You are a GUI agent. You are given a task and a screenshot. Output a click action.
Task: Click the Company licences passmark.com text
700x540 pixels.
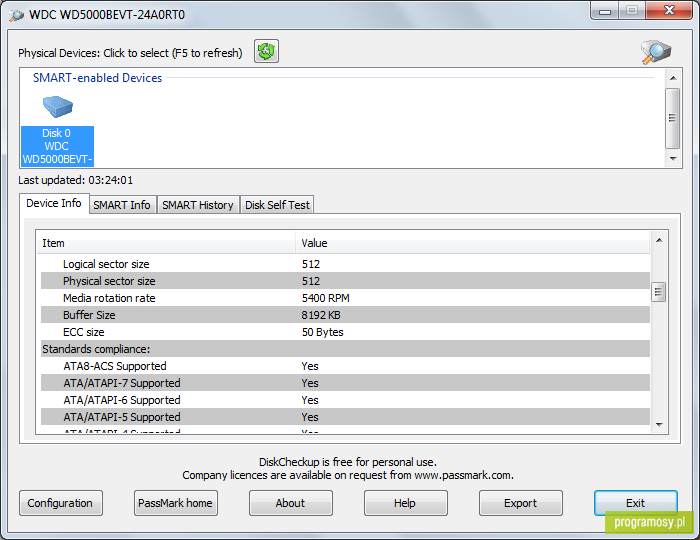(x=348, y=475)
